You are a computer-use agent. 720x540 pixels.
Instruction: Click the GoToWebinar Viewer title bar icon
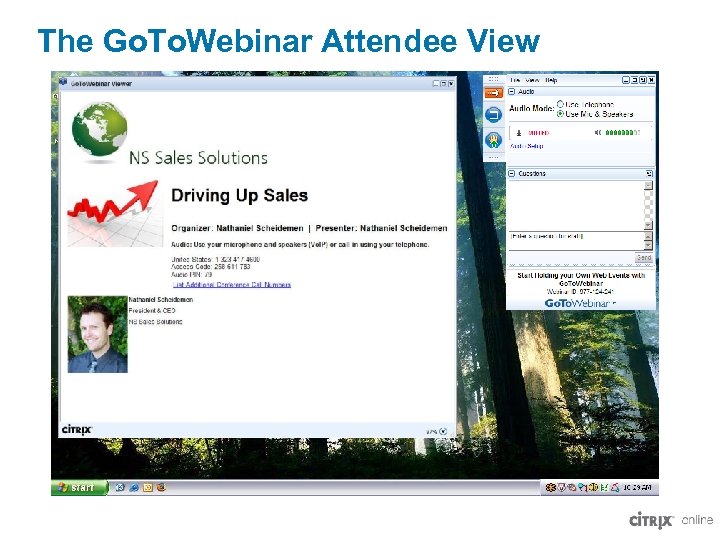63,83
